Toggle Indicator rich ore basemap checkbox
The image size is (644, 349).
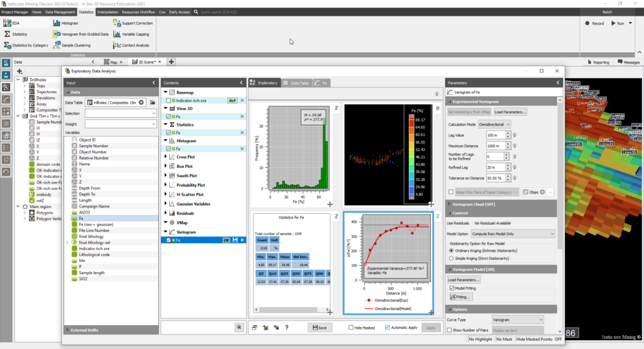(169, 101)
